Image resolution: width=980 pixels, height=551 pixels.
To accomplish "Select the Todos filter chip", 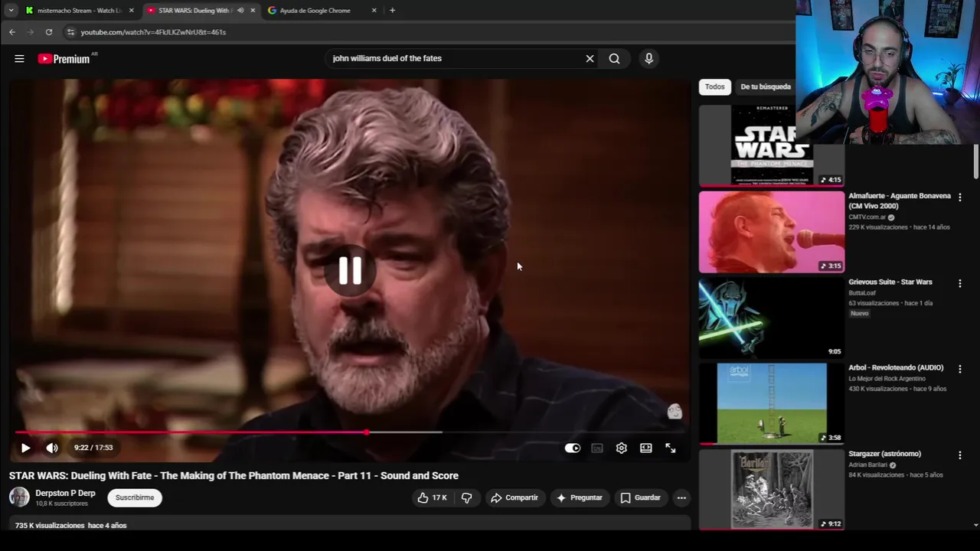I will coord(714,86).
